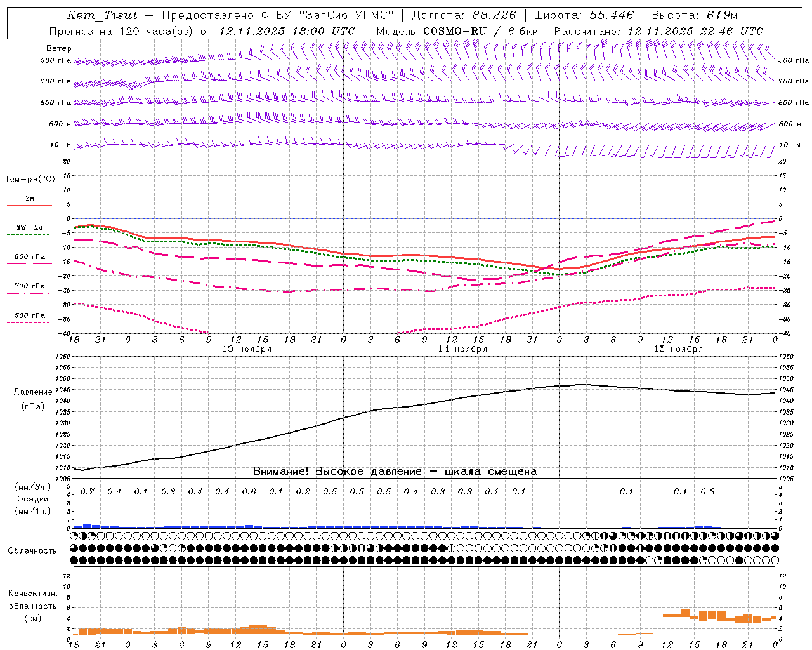Click the Конвективн. label of the convective panel
Viewport: 812px width, 650px height.
tap(32, 594)
